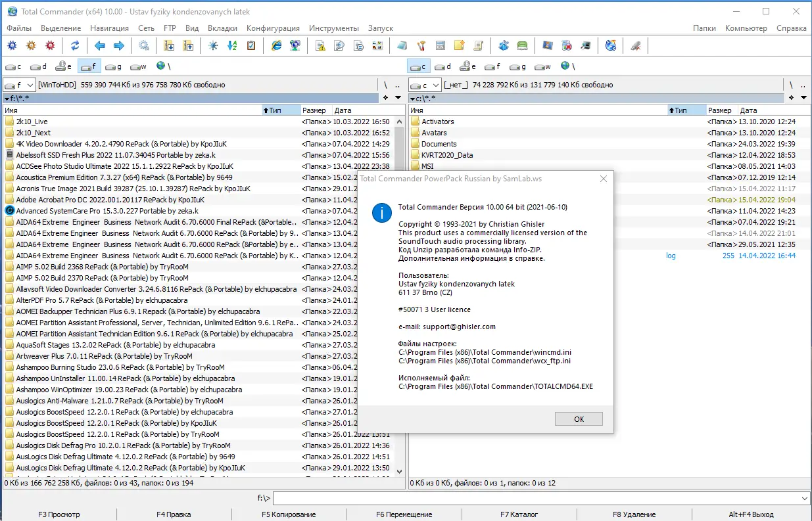The height and width of the screenshot is (521, 812).
Task: Expand right panel directory history arrow
Action: [803, 98]
